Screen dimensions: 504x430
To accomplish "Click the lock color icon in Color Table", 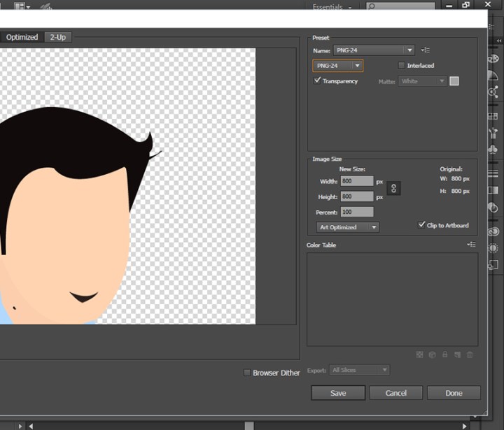I will click(444, 355).
